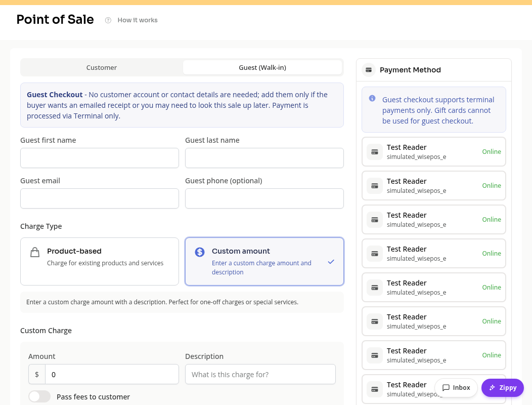Focus the Guest first name field

pos(100,158)
